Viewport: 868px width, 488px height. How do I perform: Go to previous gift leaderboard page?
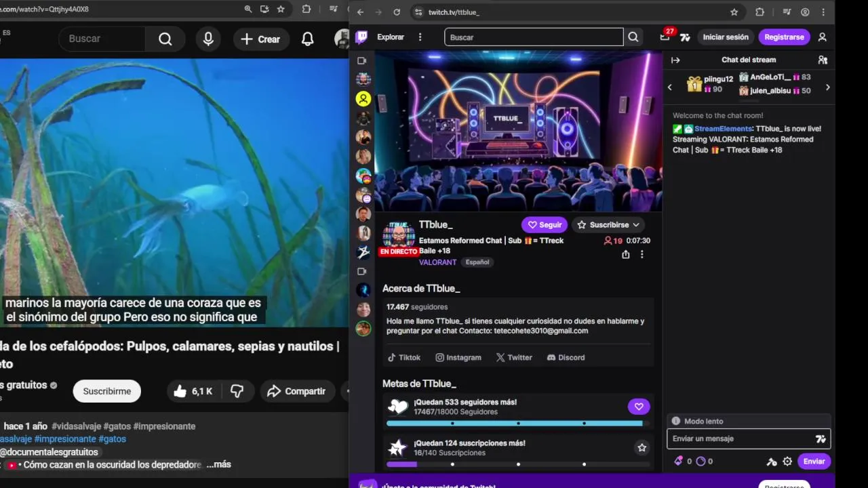coord(670,87)
